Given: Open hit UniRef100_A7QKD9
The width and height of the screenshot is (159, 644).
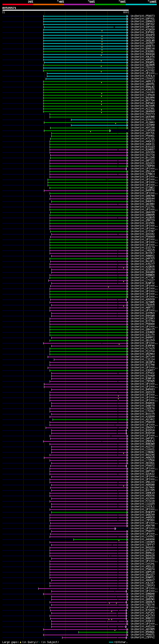Looking at the screenshot, I should point(142,30).
